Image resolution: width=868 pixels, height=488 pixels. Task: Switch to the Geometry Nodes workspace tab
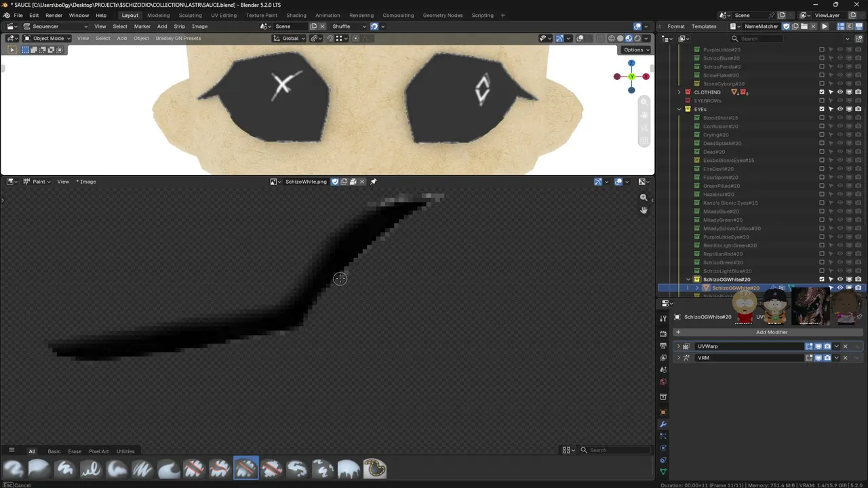[442, 15]
